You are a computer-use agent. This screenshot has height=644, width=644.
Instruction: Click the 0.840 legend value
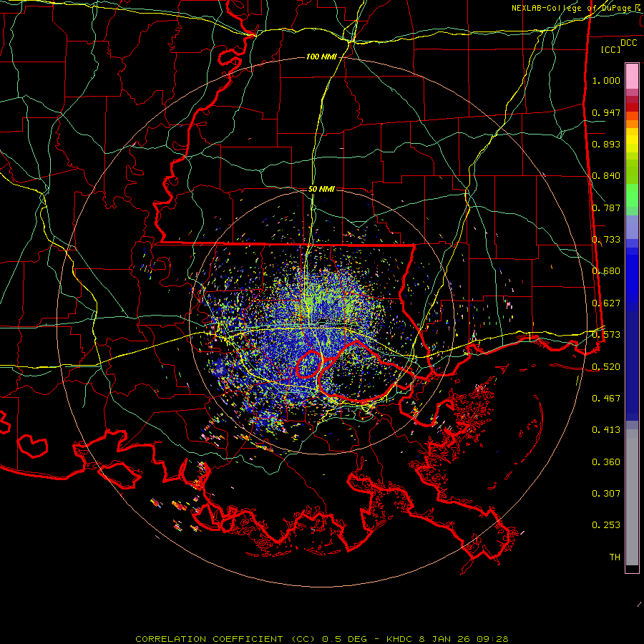coord(606,176)
